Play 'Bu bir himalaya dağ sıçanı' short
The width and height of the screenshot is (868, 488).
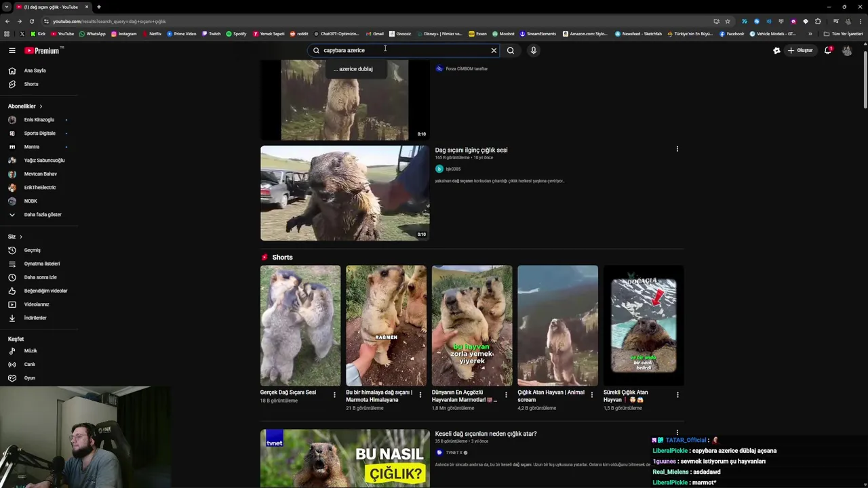(386, 325)
